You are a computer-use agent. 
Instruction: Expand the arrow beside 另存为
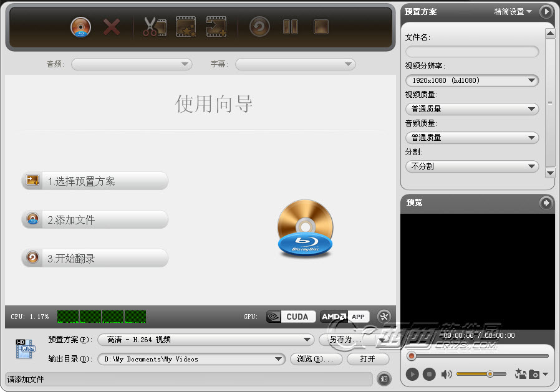pyautogui.click(x=382, y=340)
